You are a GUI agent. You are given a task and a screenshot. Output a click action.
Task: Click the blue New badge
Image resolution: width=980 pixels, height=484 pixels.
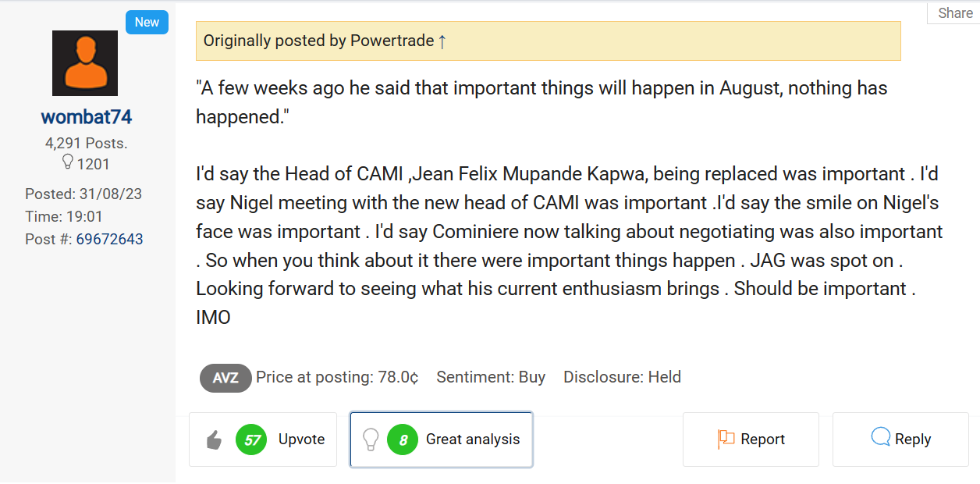pos(147,23)
